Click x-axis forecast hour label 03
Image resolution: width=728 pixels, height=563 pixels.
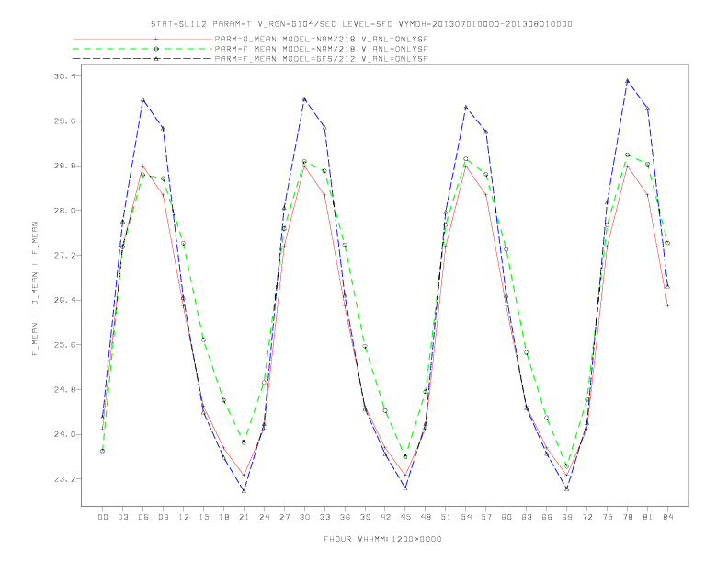pos(123,517)
